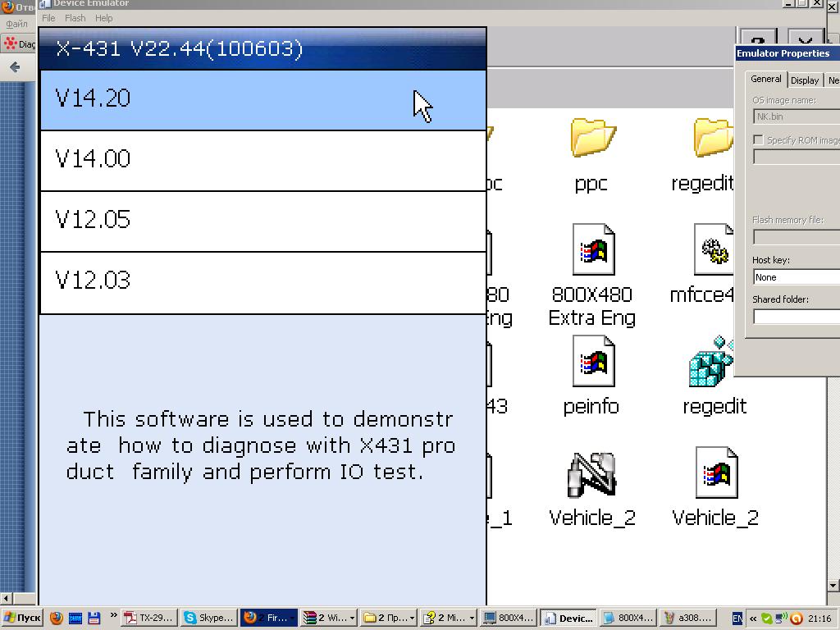Go back using the left arrow button
This screenshot has height=630, width=840.
15,67
